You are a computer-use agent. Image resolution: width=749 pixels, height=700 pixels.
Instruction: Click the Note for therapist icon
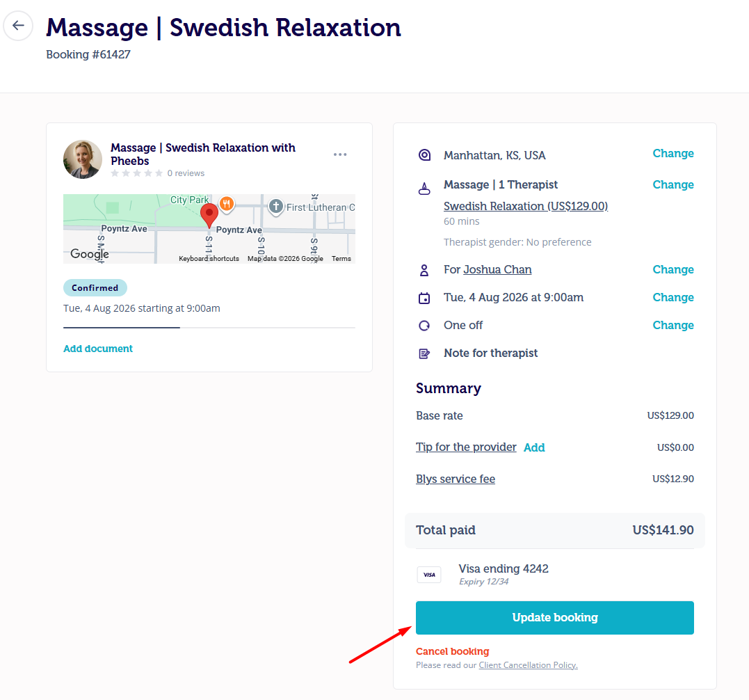pyautogui.click(x=424, y=353)
